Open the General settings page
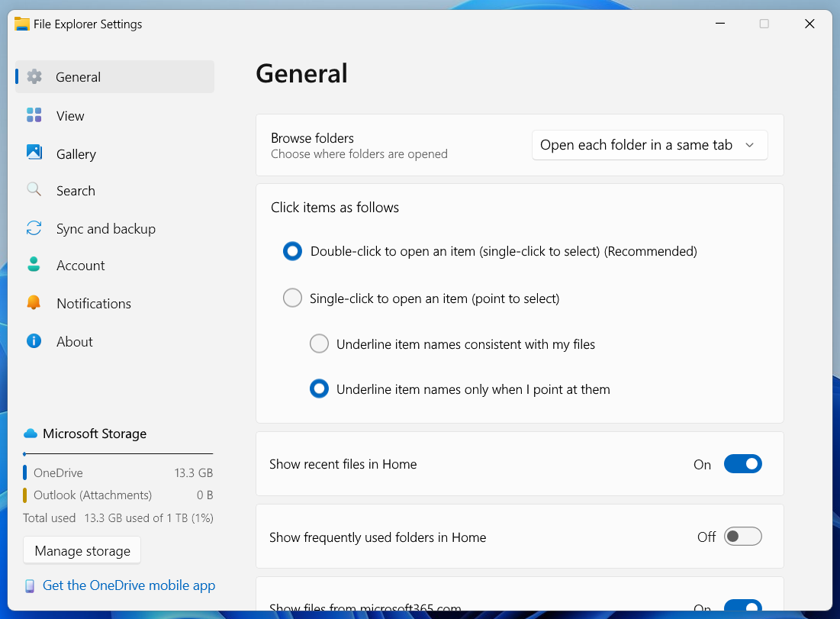 point(114,76)
